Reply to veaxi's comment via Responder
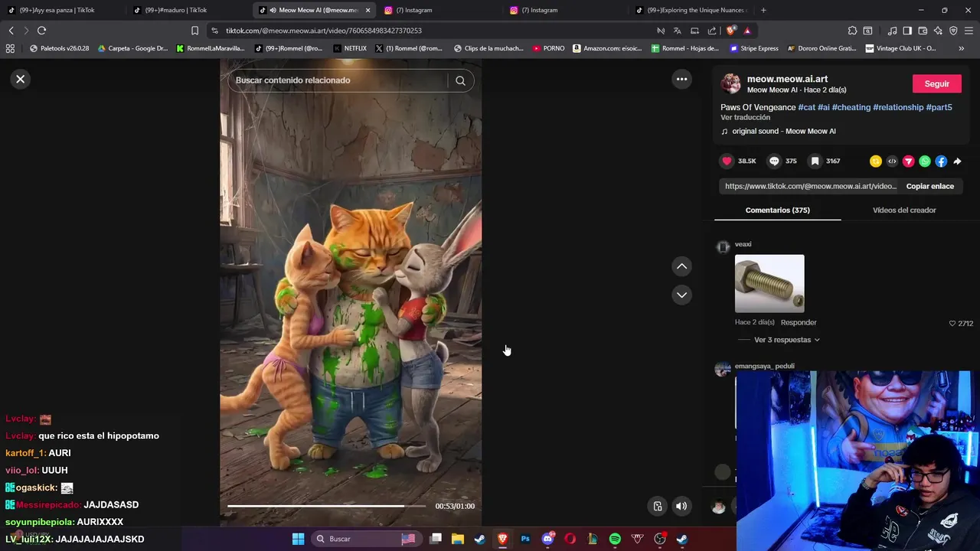The height and width of the screenshot is (551, 980). tap(799, 322)
